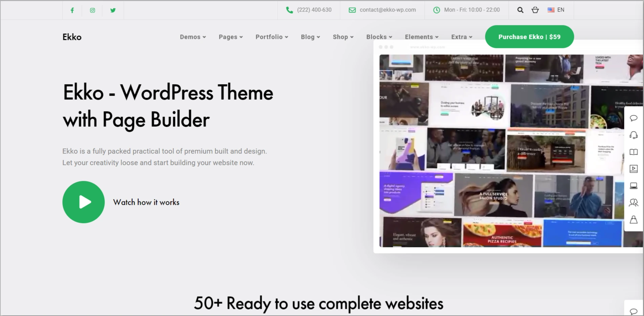Open the Instagram social icon
Viewport: 644px width, 316px height.
pyautogui.click(x=92, y=10)
